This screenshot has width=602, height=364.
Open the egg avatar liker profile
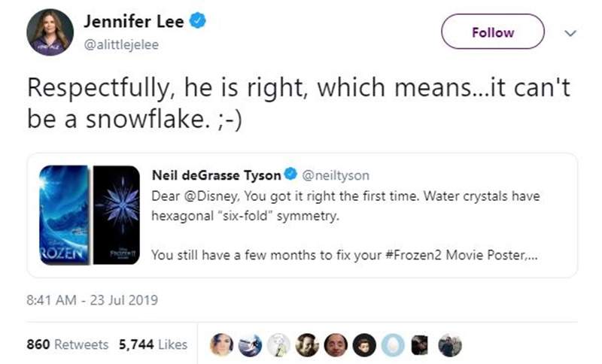point(392,344)
